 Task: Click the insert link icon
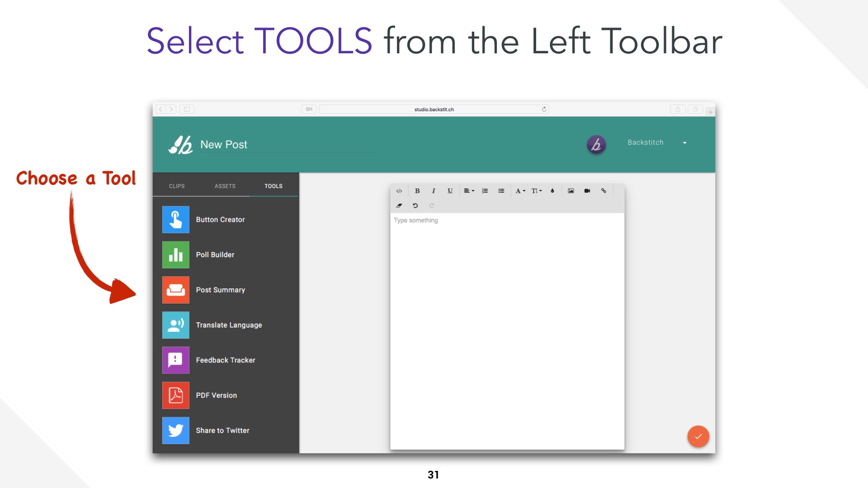coord(604,191)
